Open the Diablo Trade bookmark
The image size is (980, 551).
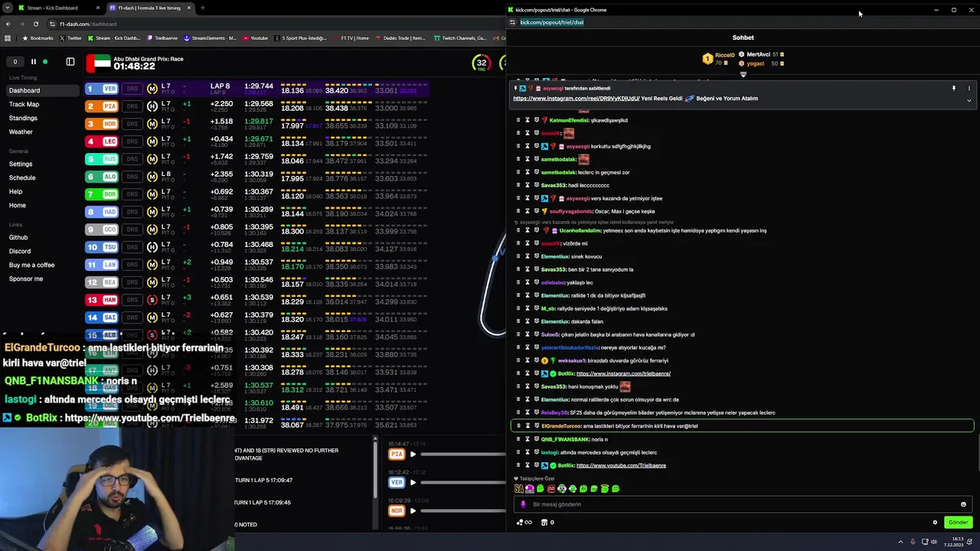[x=402, y=37]
